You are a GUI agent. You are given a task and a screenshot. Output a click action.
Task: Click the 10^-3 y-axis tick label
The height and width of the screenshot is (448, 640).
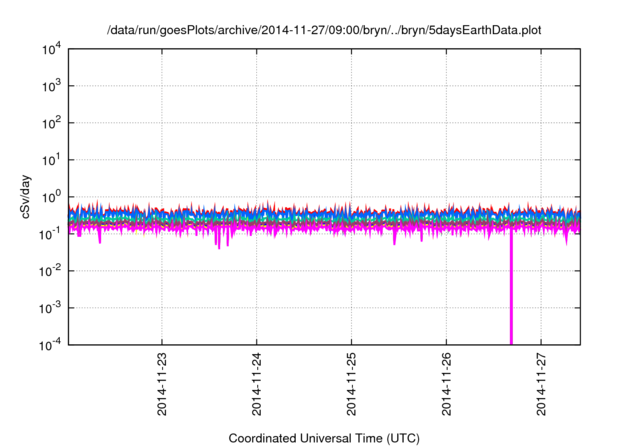coord(51,308)
